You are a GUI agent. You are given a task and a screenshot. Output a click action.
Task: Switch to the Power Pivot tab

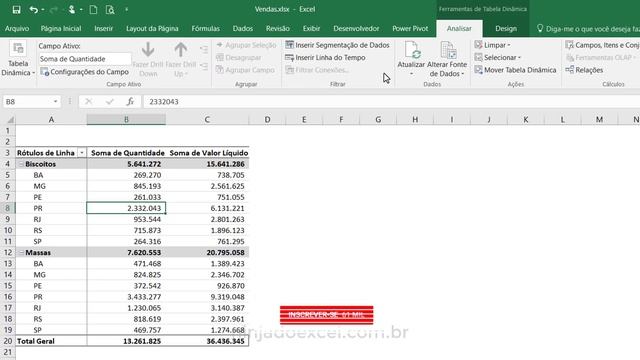coord(410,29)
